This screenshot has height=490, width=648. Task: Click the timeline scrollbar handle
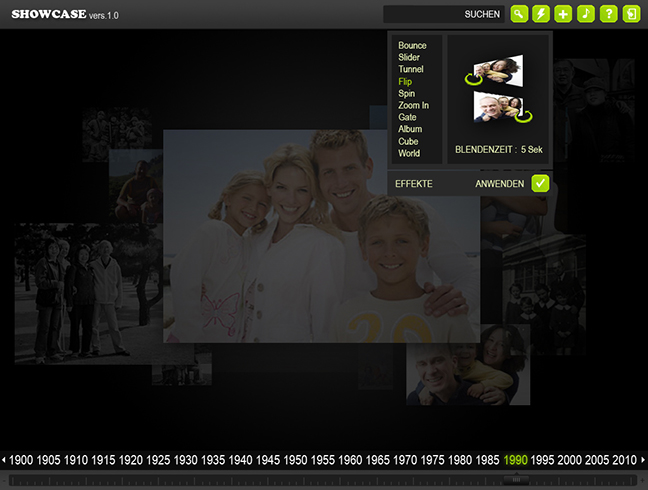pos(516,480)
